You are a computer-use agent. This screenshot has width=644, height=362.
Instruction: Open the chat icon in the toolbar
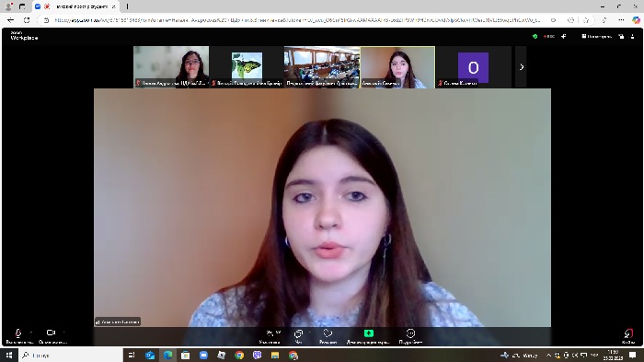tap(299, 333)
